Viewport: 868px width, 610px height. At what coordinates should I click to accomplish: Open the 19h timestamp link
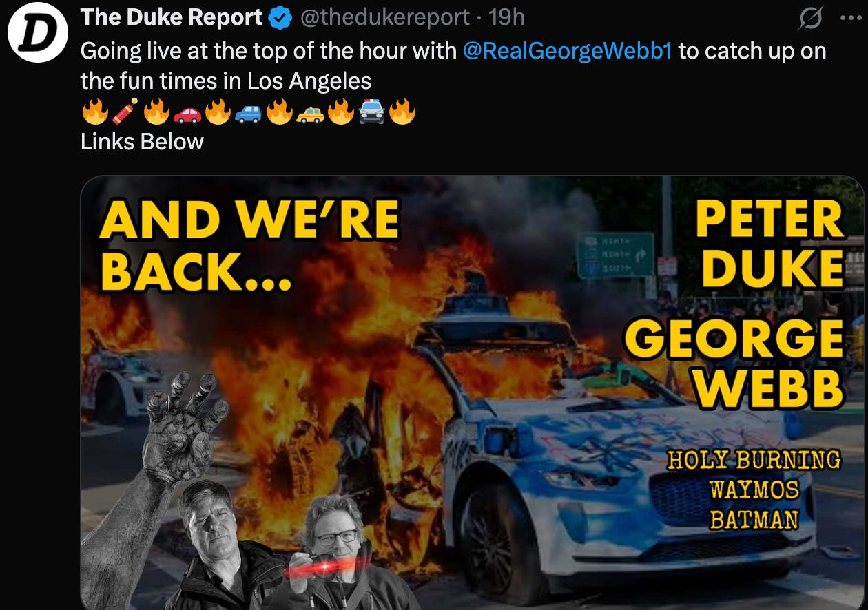click(x=506, y=19)
